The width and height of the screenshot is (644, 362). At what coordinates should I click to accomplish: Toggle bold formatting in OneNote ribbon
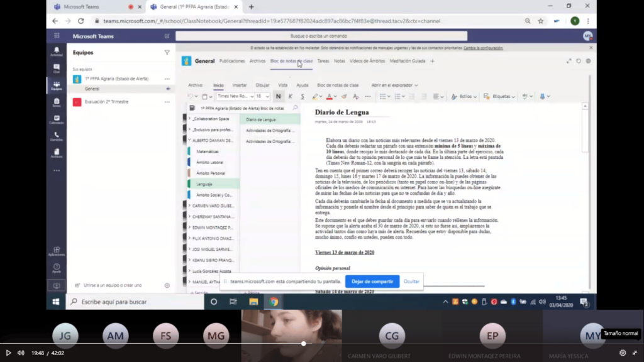coord(278,96)
